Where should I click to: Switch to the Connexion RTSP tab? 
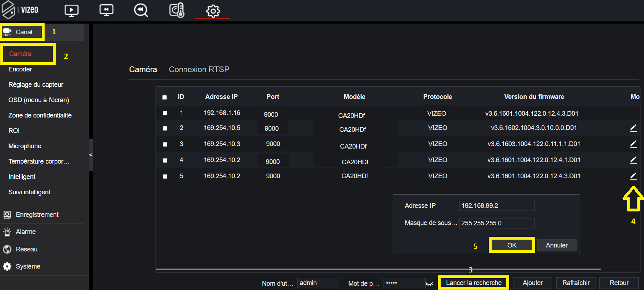(199, 70)
